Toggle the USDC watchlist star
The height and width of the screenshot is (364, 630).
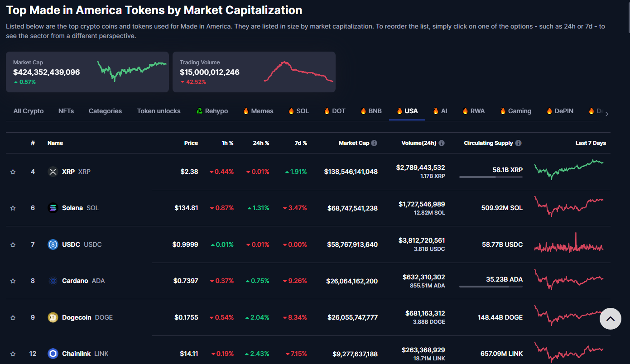coord(13,244)
